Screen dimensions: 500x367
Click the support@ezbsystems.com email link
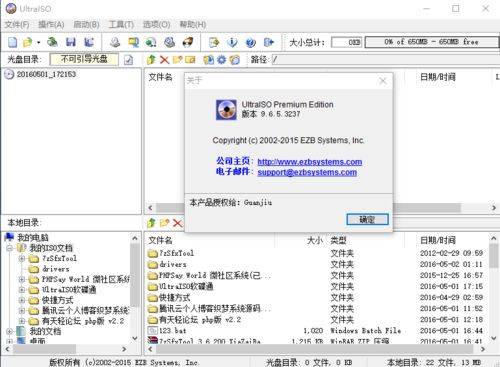tap(307, 172)
